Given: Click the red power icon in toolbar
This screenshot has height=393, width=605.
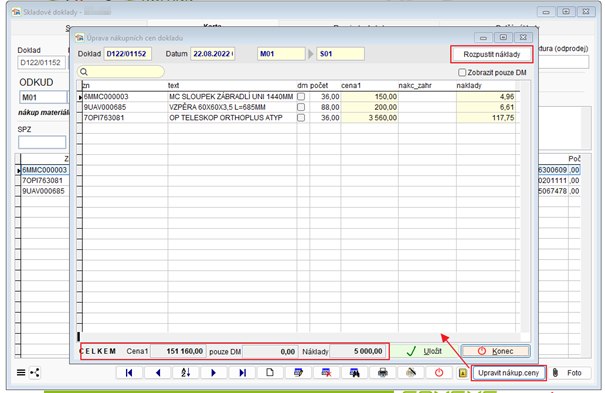Looking at the screenshot, I should [x=439, y=373].
